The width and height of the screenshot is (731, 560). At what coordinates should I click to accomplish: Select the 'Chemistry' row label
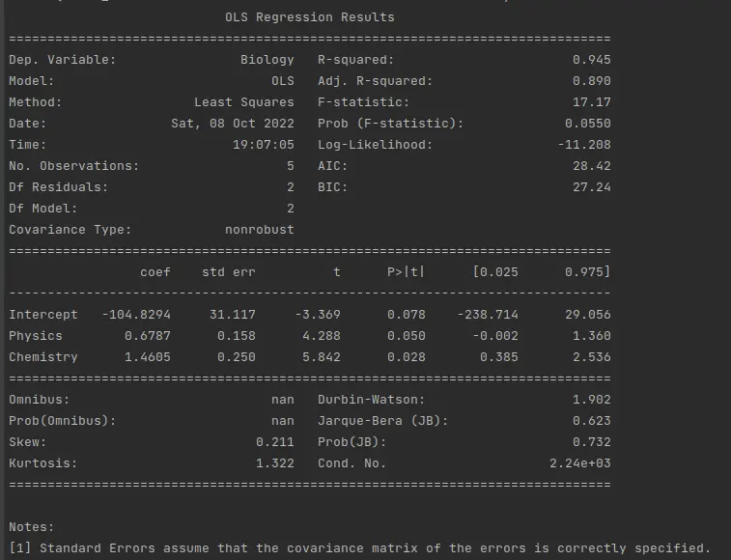point(42,357)
